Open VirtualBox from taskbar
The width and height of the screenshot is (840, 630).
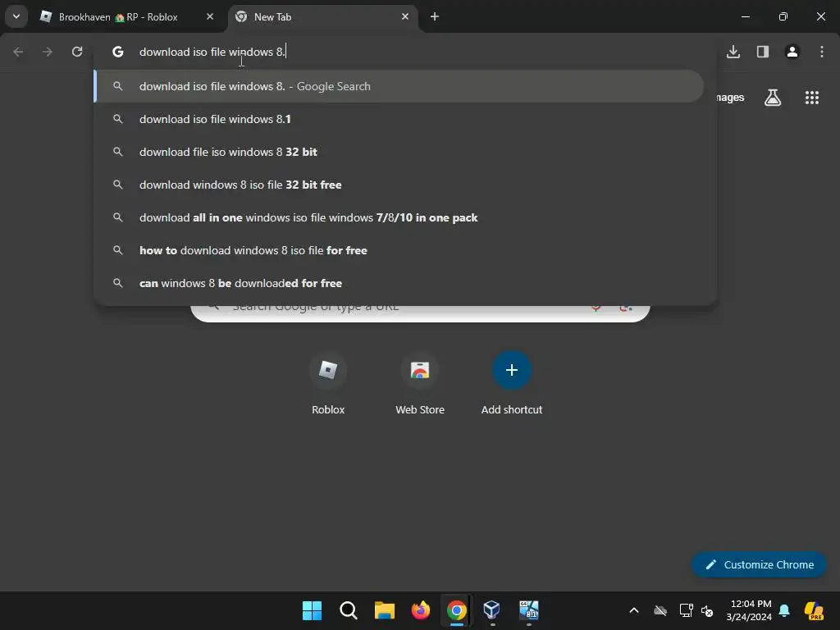pos(492,610)
